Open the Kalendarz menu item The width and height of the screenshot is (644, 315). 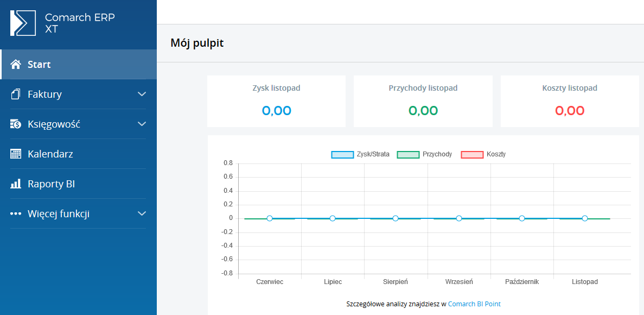click(79, 154)
